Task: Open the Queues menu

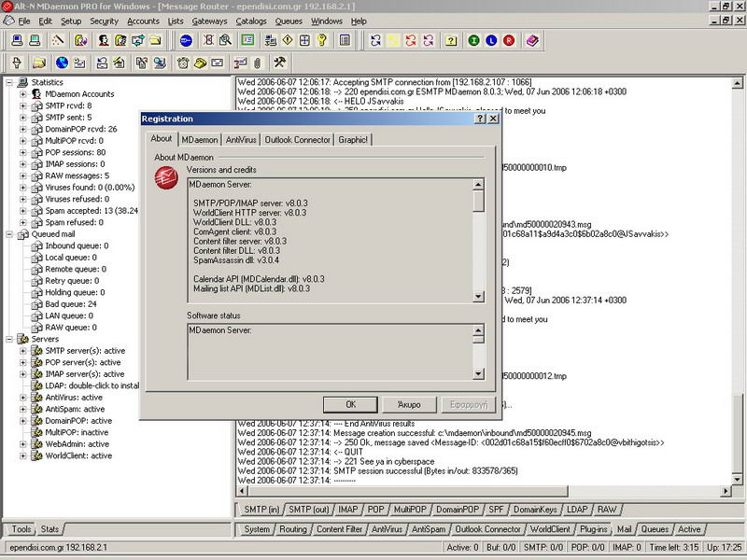Action: pos(289,21)
